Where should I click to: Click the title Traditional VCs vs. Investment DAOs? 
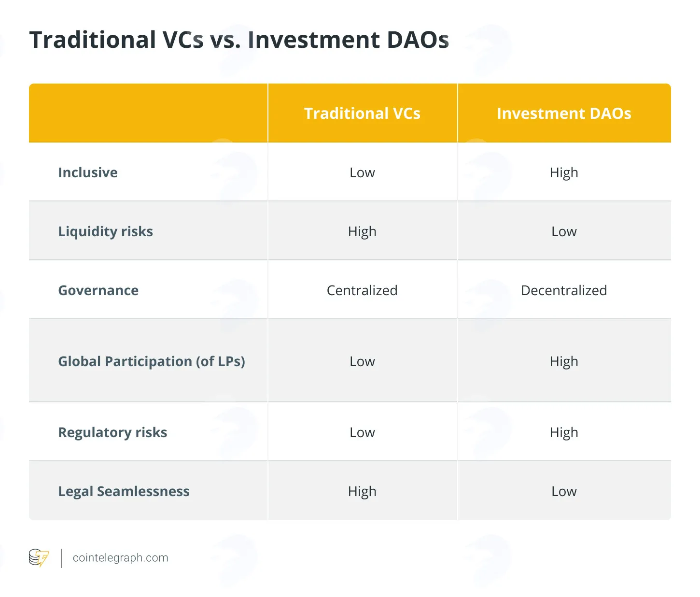pos(239,40)
